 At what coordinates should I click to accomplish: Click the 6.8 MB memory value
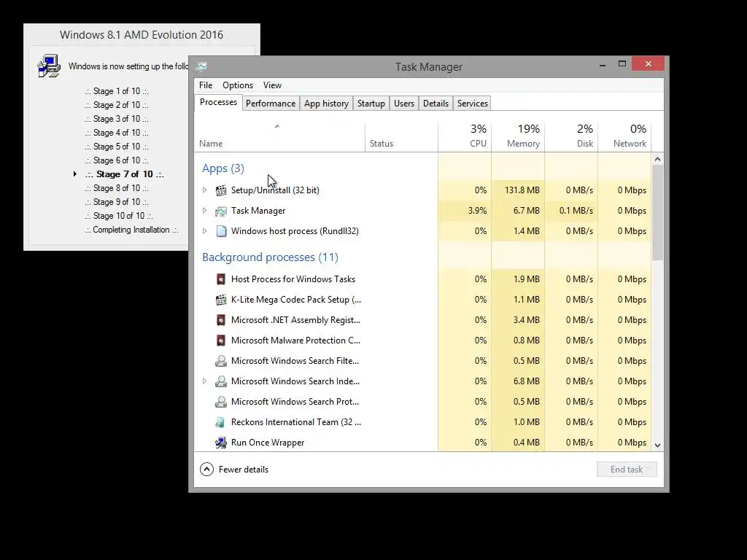click(x=527, y=381)
